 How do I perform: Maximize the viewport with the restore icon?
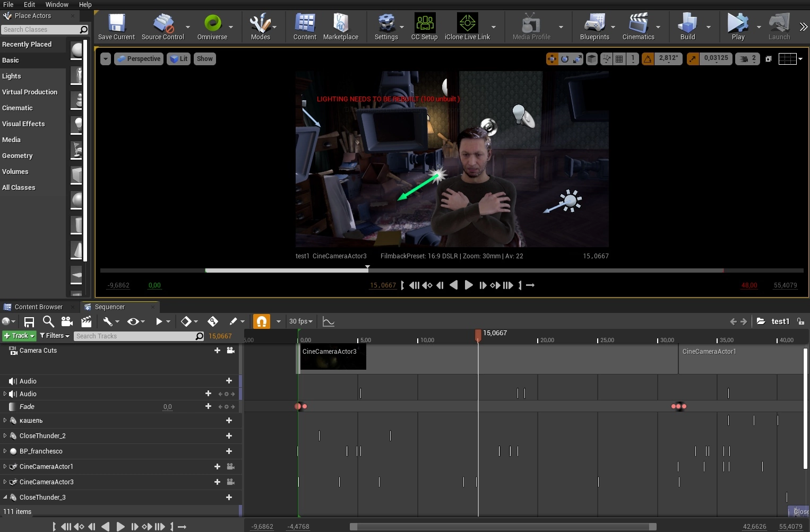768,59
